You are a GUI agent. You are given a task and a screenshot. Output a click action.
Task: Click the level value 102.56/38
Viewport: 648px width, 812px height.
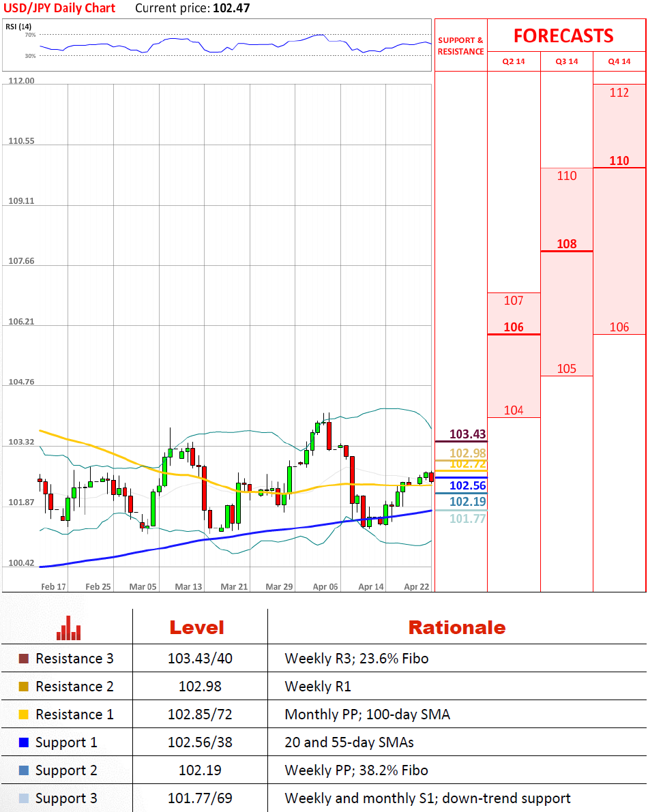200,742
